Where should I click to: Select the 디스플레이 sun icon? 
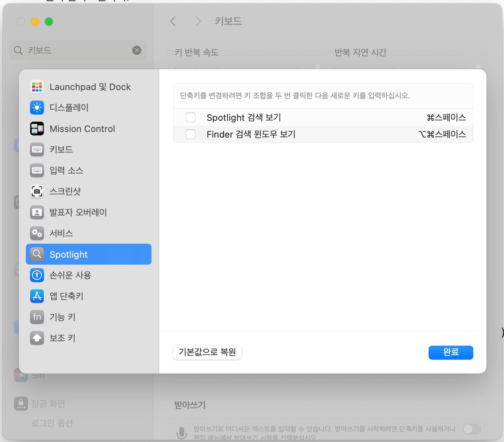(x=37, y=108)
